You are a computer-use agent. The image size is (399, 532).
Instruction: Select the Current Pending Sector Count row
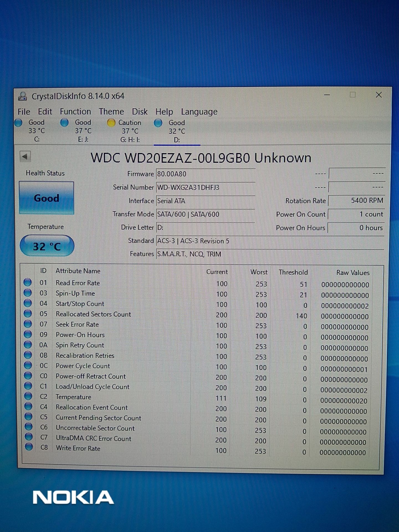point(98,418)
